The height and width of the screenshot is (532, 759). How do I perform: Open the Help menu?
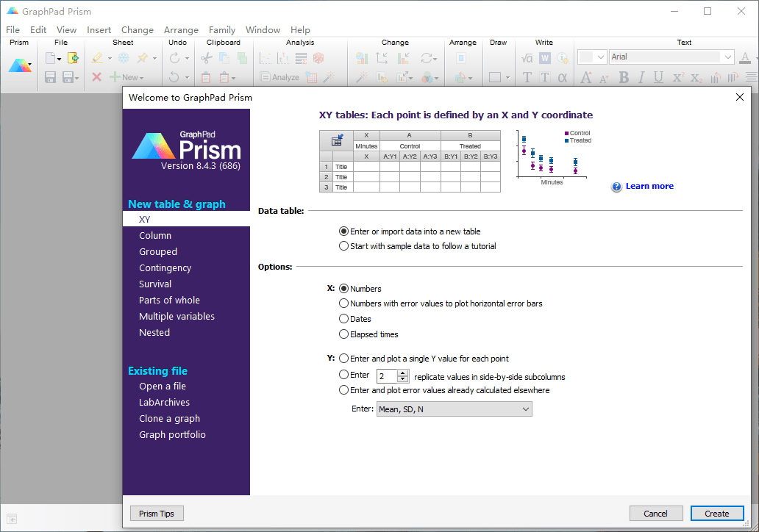(x=300, y=30)
